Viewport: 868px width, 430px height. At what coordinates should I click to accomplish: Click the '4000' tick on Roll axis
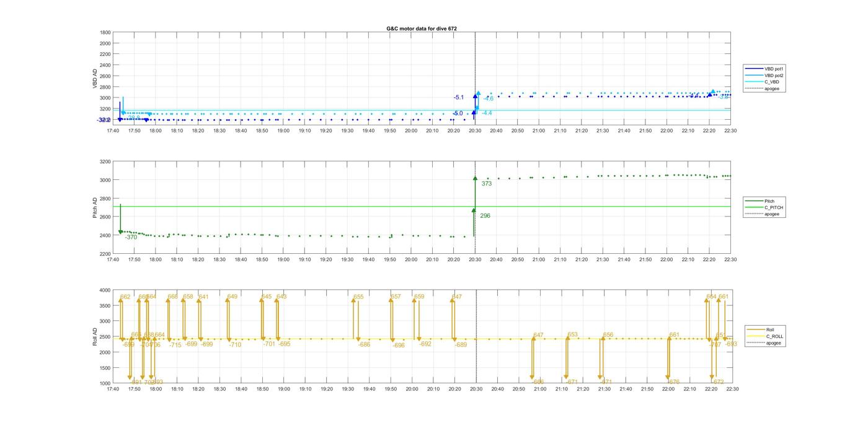coord(104,290)
